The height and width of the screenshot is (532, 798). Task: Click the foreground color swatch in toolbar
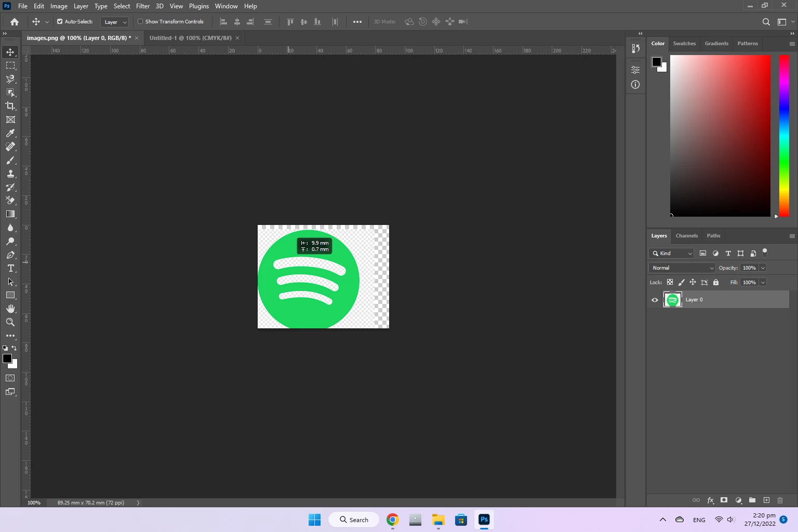pyautogui.click(x=7, y=358)
